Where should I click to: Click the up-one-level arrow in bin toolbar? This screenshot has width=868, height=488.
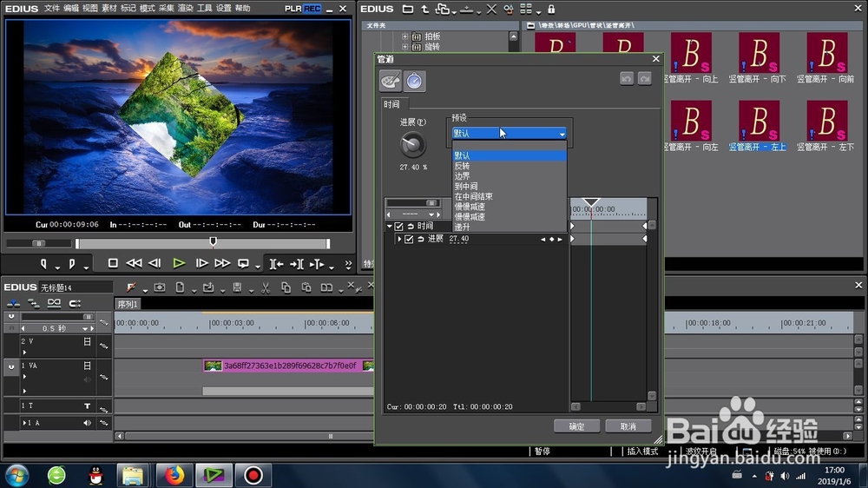tap(424, 10)
